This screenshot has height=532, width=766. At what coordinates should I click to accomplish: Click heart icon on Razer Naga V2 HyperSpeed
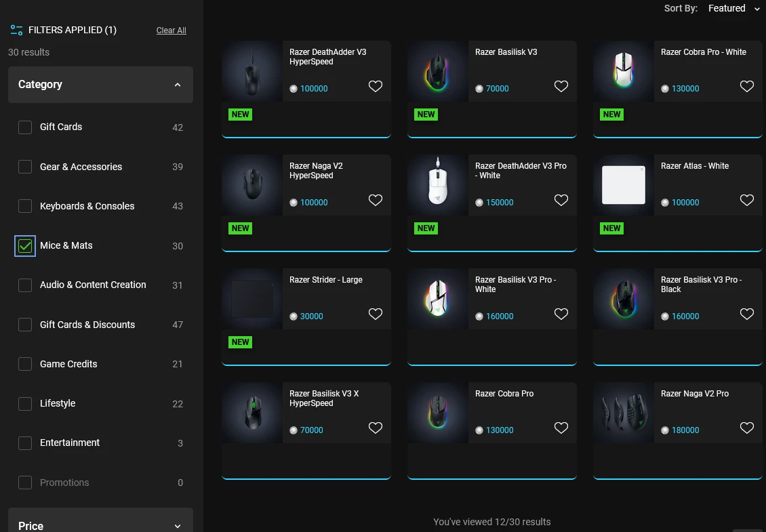click(x=375, y=201)
